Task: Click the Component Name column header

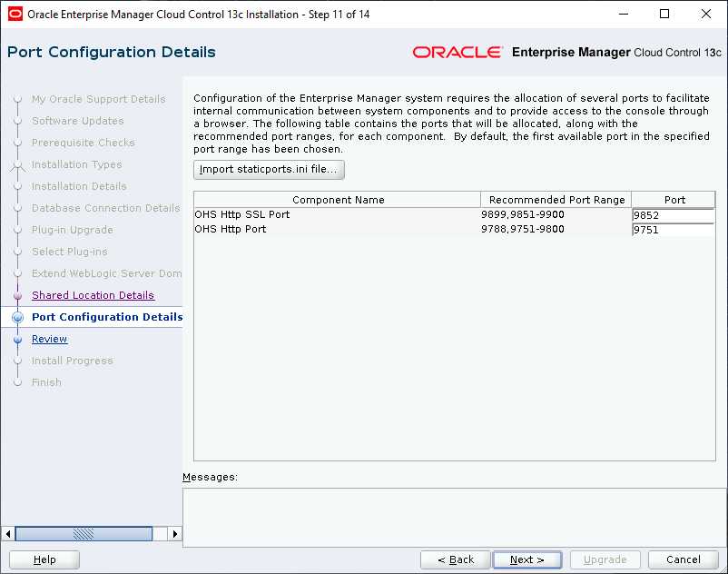Action: click(338, 200)
